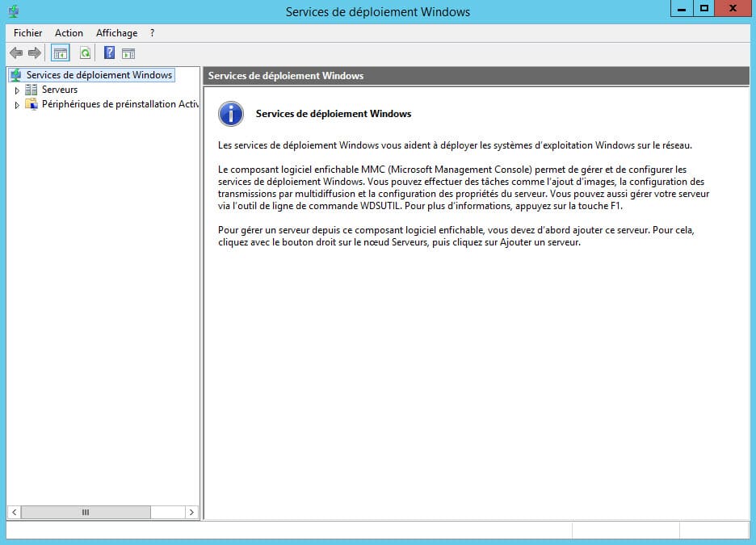Click the paragraph starting "Pour gérer un serveur"

point(456,236)
